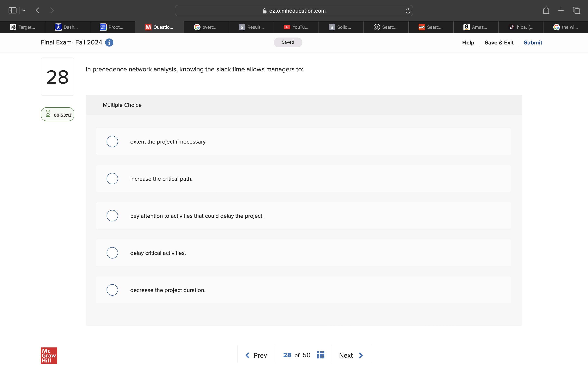Click the Submit link
Viewport: 588px width, 367px height.
click(x=533, y=42)
